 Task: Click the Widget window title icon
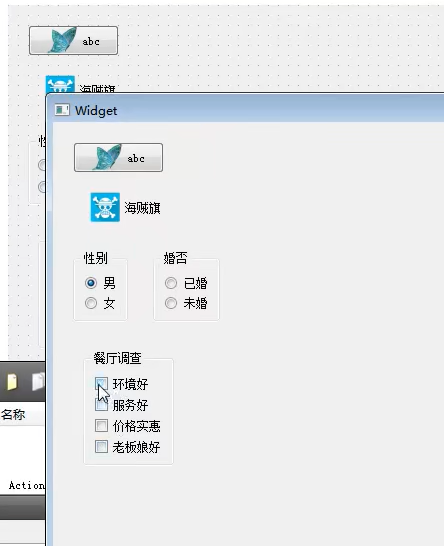pyautogui.click(x=62, y=110)
